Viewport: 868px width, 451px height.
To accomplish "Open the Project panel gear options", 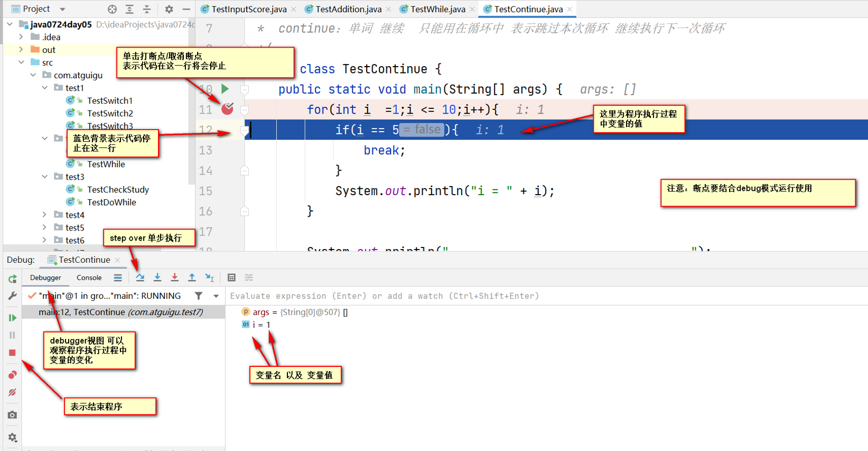I will coord(169,9).
